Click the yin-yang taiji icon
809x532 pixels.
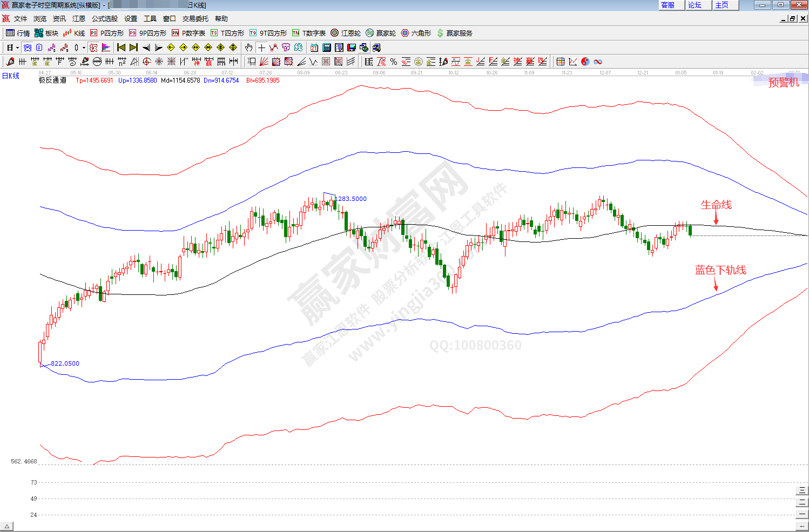585,62
